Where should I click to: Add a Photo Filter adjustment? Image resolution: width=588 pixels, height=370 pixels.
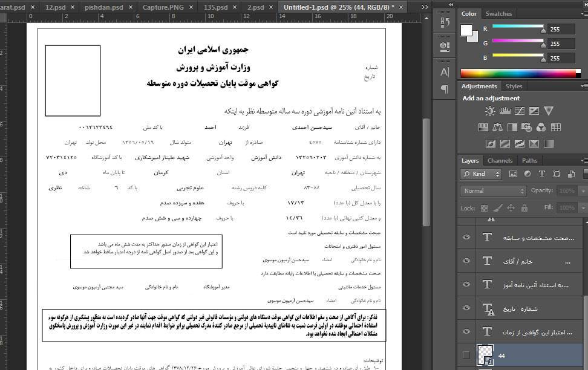point(526,128)
